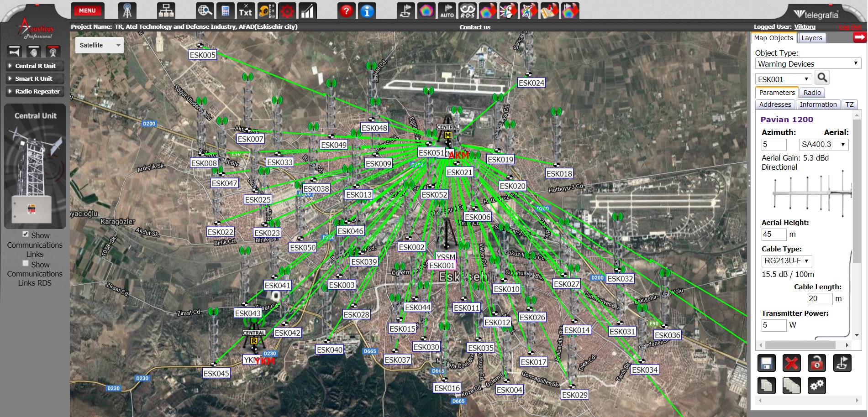Follow the Contact us link
This screenshot has height=417, width=868.
tap(475, 27)
